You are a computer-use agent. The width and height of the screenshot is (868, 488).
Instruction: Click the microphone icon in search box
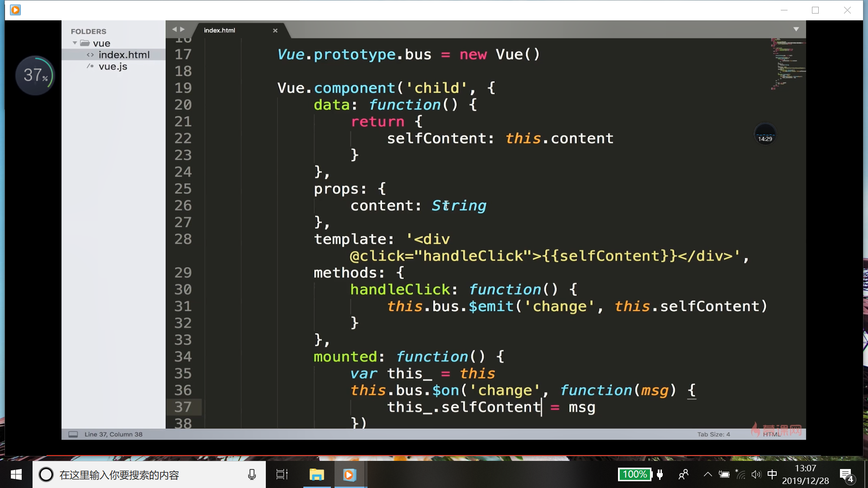click(252, 474)
